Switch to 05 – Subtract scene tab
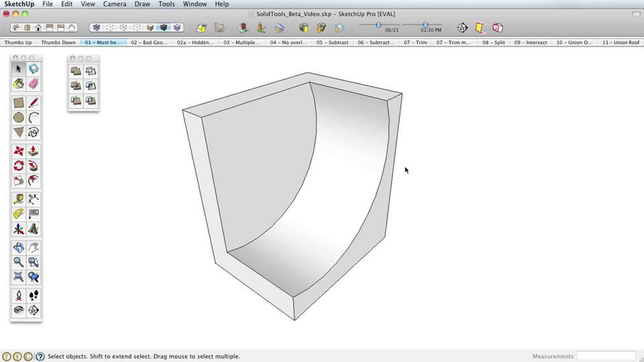 332,42
